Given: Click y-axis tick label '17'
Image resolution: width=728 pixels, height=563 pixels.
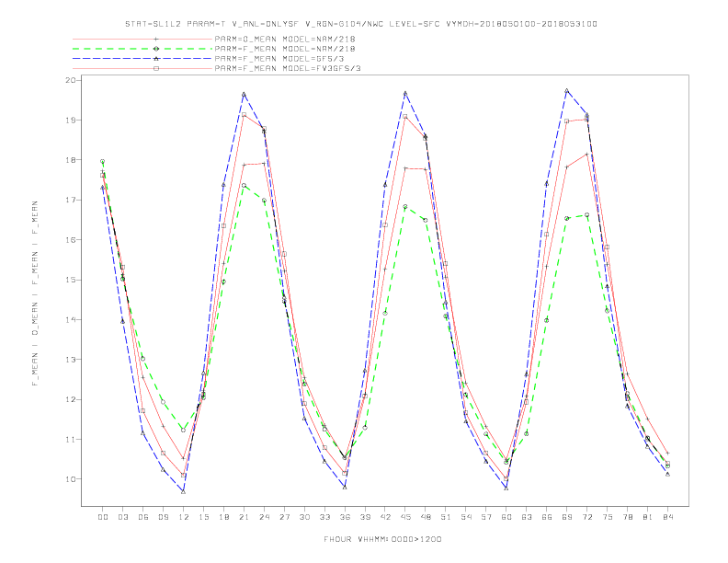Looking at the screenshot, I should [71, 201].
